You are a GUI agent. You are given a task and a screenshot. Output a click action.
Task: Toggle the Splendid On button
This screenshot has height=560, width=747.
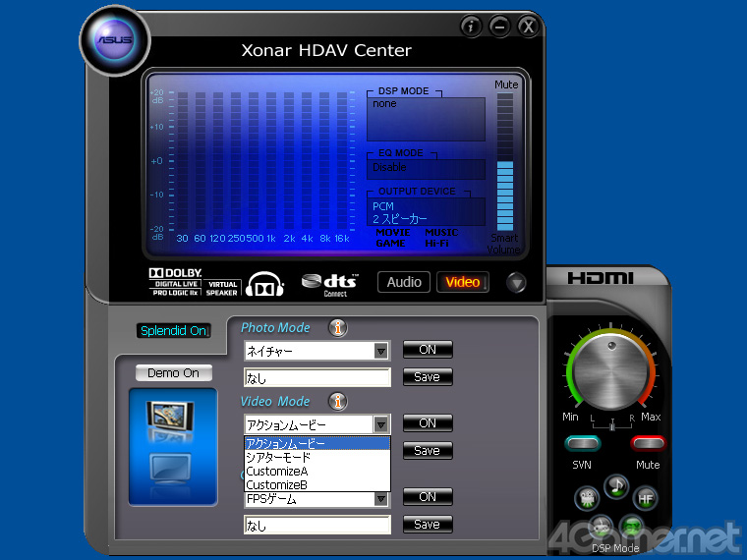coord(173,330)
